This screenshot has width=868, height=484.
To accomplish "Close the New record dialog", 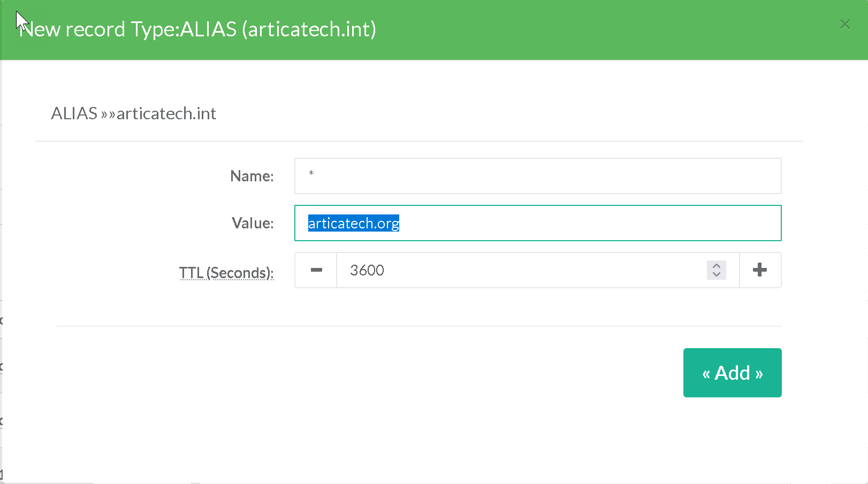I will (x=844, y=25).
